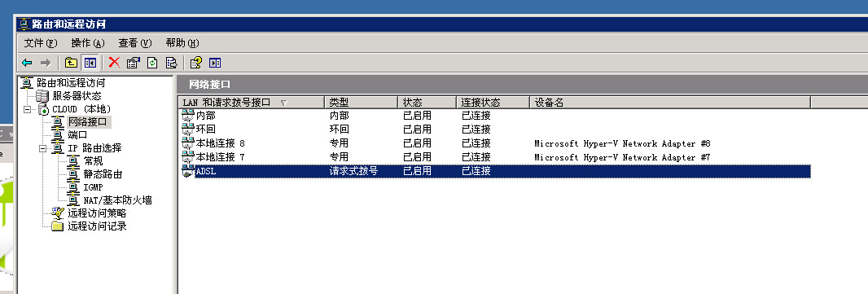Select 端口 in the tree
868x294 pixels.
tap(77, 135)
